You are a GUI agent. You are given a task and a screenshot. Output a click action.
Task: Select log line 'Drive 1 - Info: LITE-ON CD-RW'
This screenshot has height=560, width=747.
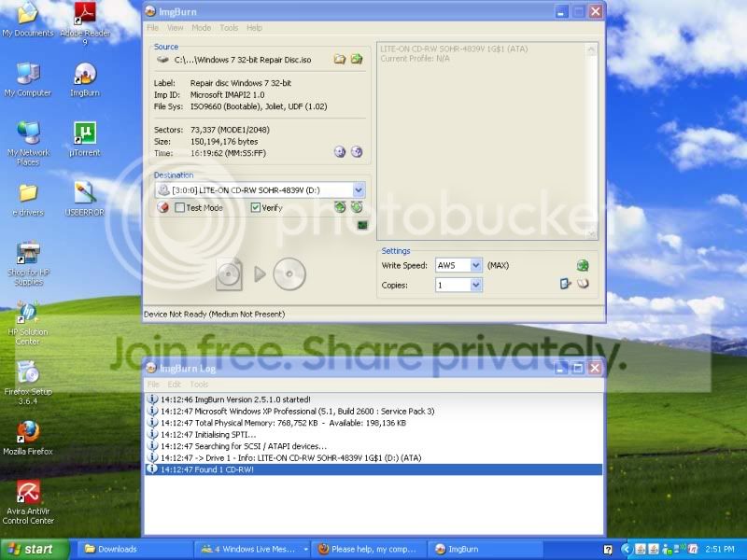pos(373,457)
